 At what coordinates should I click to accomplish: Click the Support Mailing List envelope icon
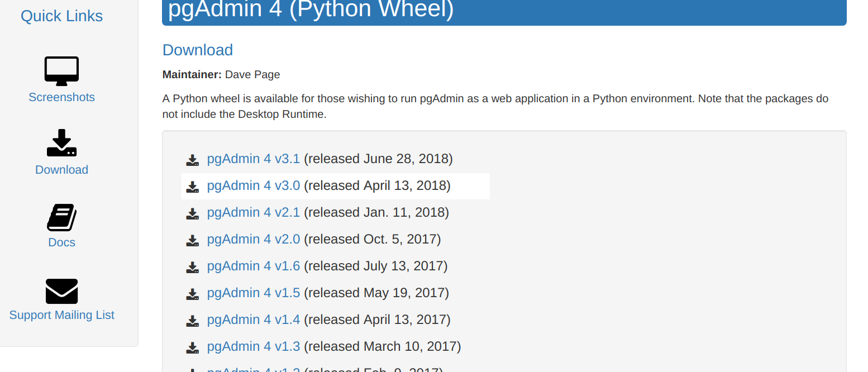(61, 291)
